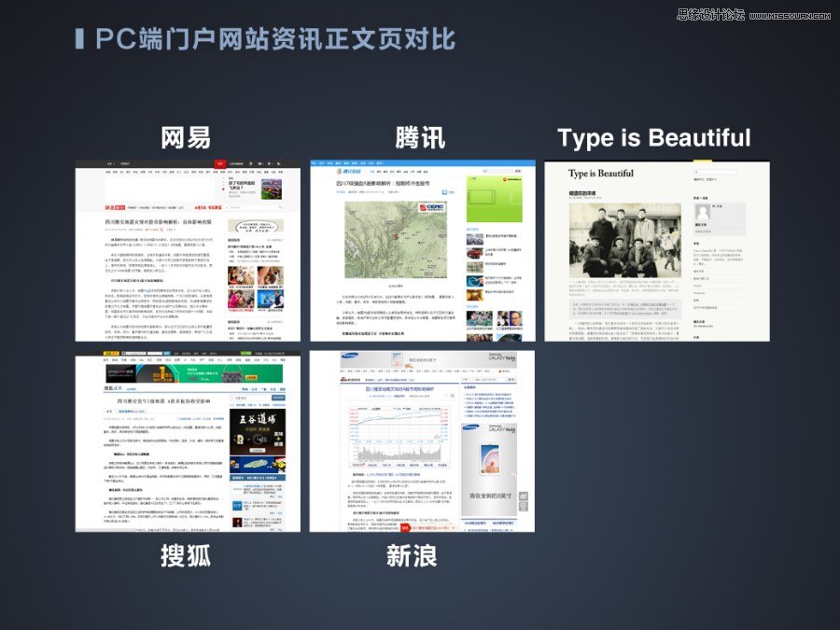Screen dimensions: 840x630
Task: Click the earthquake map in 腾讯 screenshot
Action: click(x=396, y=240)
